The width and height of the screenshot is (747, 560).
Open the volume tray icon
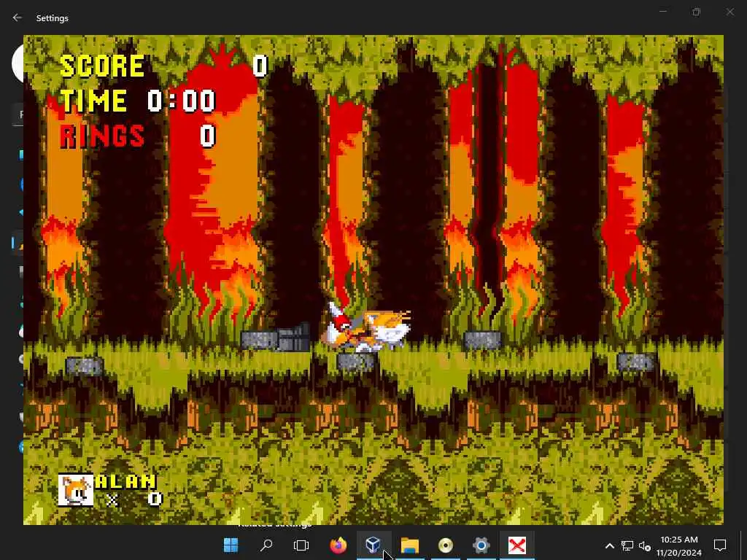(645, 545)
